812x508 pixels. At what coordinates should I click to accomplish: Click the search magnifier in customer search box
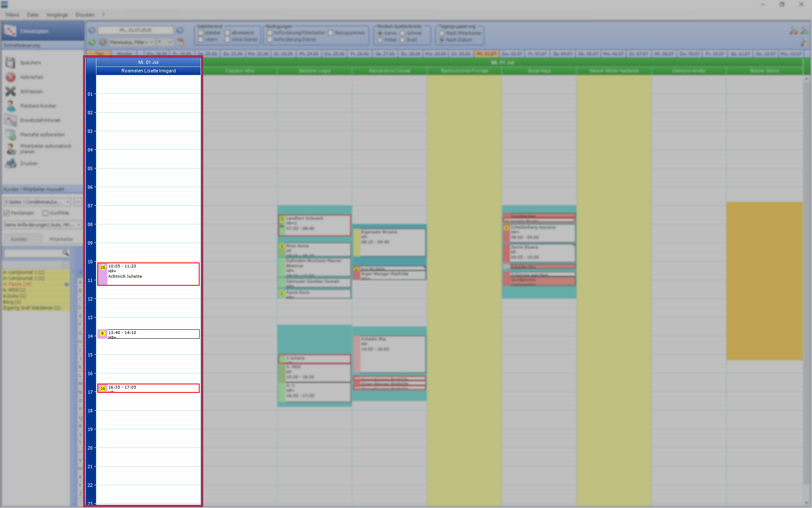66,253
